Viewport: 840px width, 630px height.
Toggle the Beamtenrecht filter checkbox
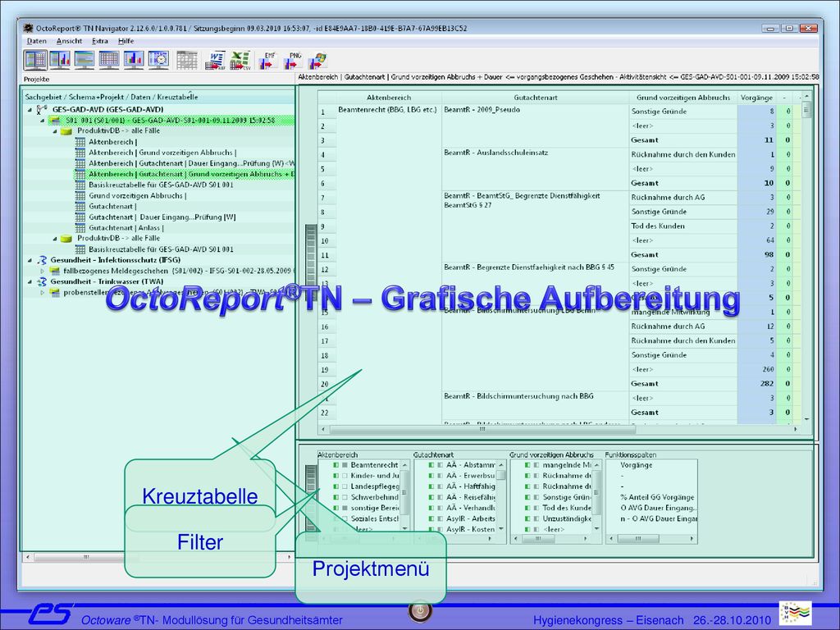(x=345, y=465)
